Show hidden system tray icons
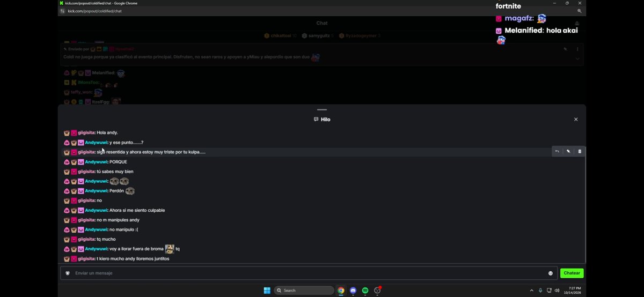 (x=531, y=290)
